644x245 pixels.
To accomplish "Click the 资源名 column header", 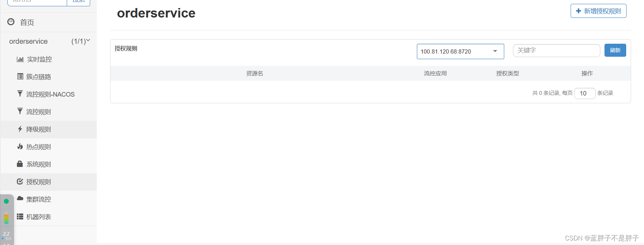I will [254, 73].
